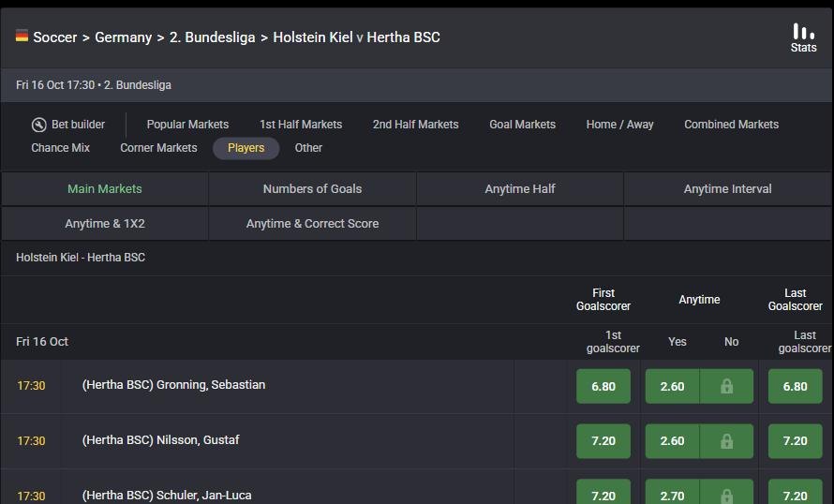The height and width of the screenshot is (504, 834).
Task: Go to Germany breadcrumb
Action: click(124, 37)
